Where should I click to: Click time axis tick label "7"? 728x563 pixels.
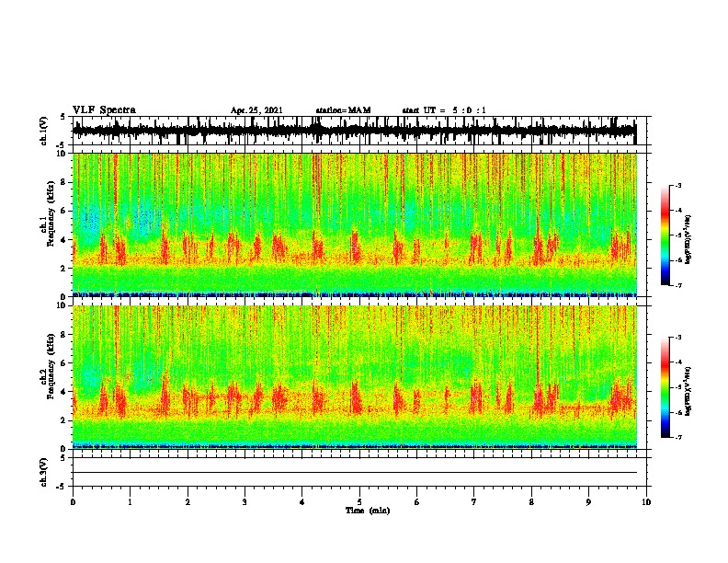coord(474,502)
